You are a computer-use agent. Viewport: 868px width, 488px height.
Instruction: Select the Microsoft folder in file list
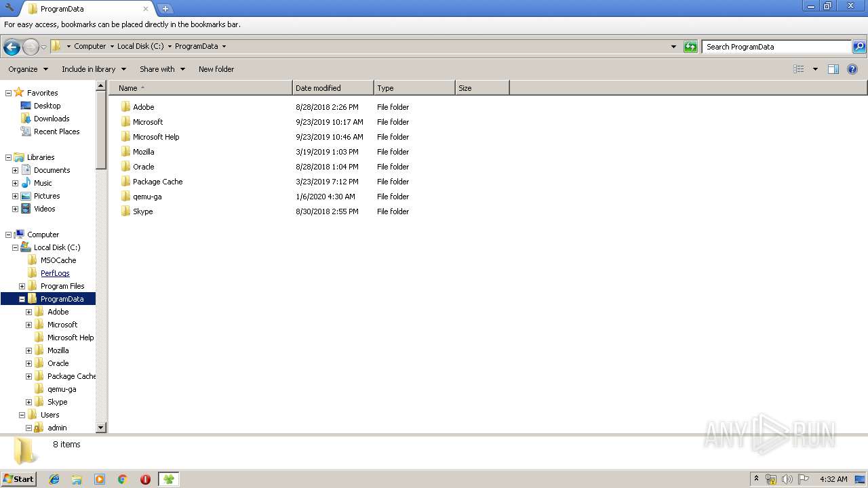pyautogui.click(x=148, y=122)
